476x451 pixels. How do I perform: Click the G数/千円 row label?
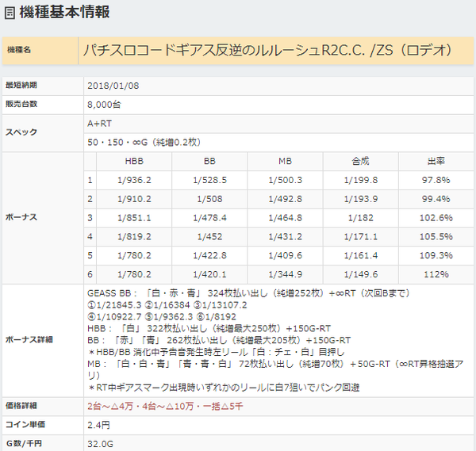(x=24, y=443)
